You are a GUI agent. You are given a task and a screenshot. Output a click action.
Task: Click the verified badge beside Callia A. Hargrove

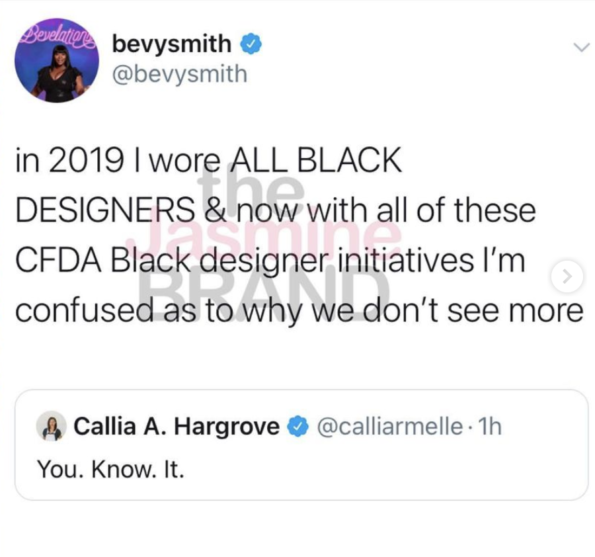(298, 426)
